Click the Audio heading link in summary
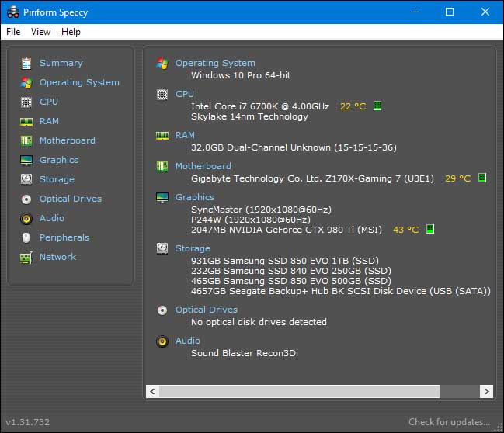Screen dimensions: 504x433 click(x=187, y=341)
